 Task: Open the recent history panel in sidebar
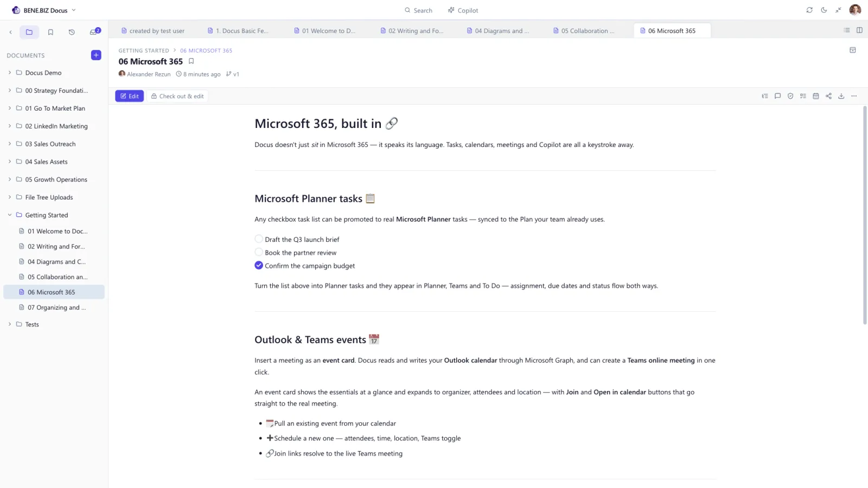(x=72, y=32)
